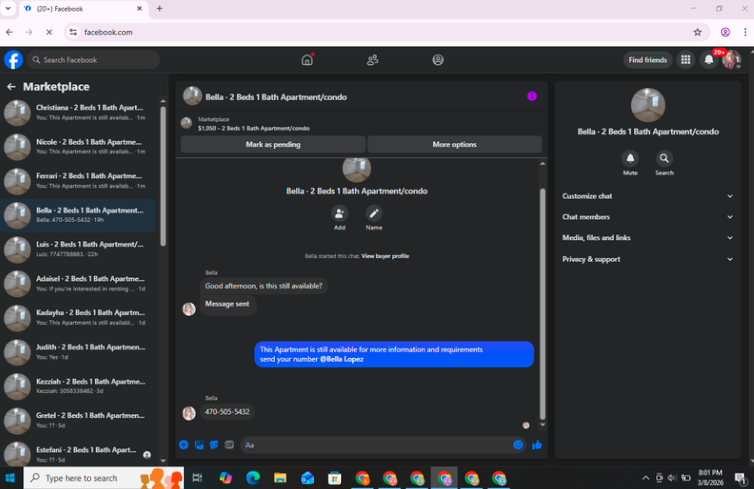Click the Find friends button

(648, 60)
